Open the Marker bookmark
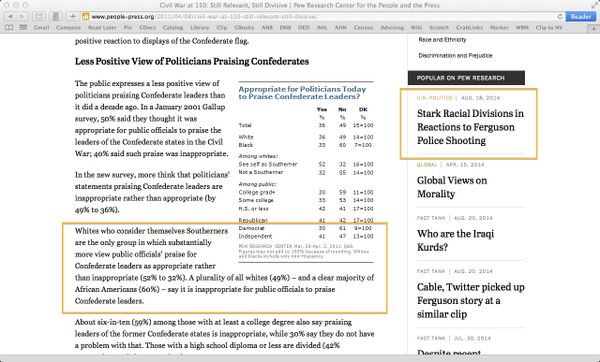600x362 pixels. coord(499,28)
